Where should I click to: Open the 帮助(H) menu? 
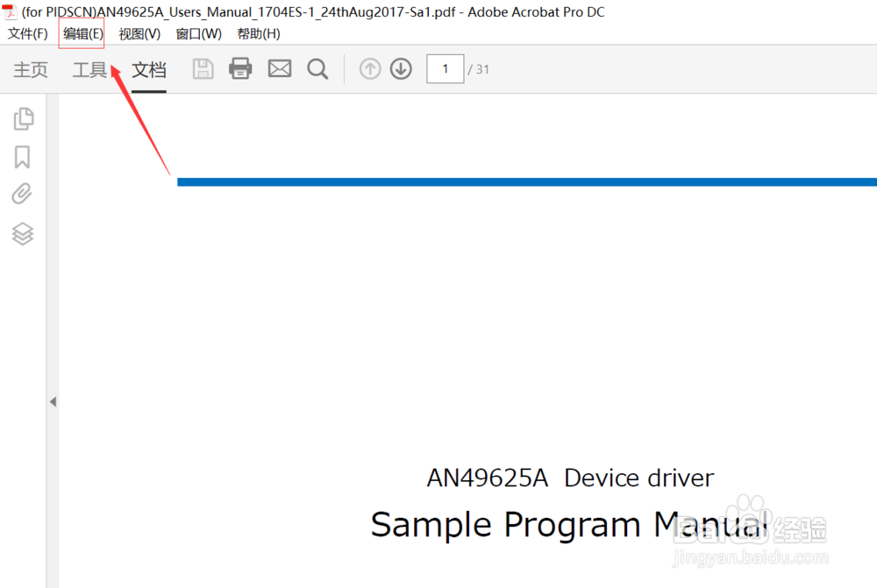pos(259,34)
